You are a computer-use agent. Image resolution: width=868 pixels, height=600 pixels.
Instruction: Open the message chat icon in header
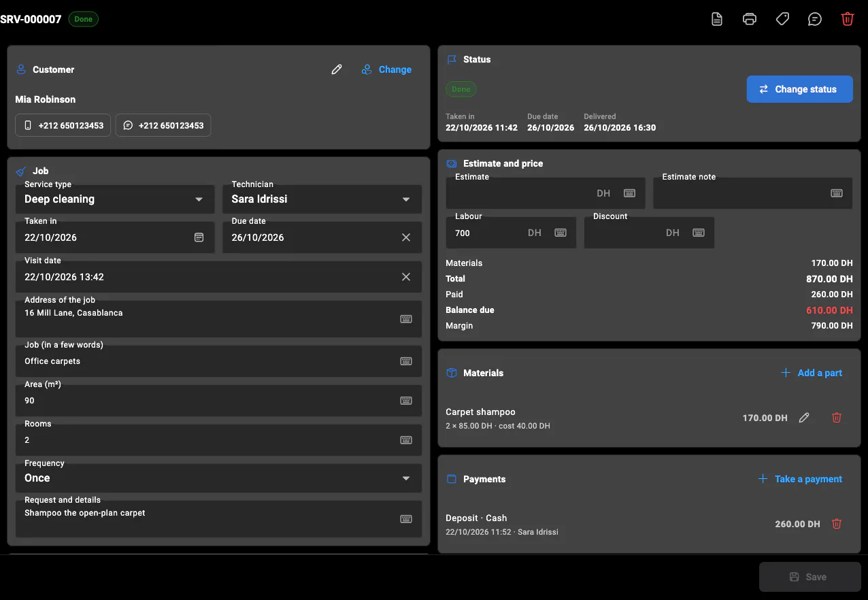(815, 19)
